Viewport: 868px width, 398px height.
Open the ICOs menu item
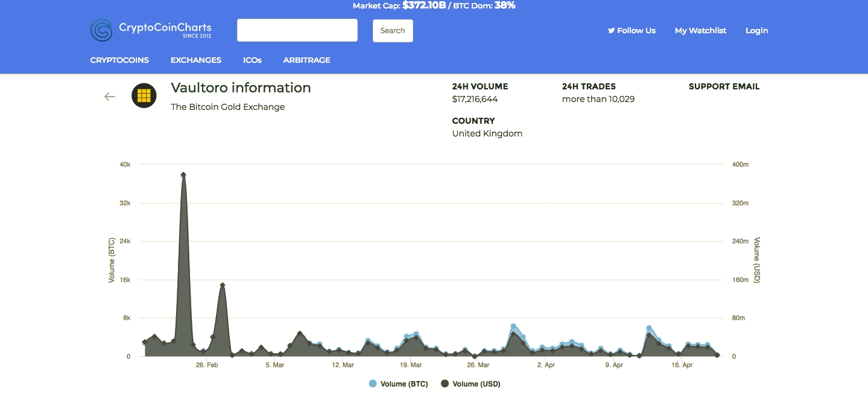252,60
